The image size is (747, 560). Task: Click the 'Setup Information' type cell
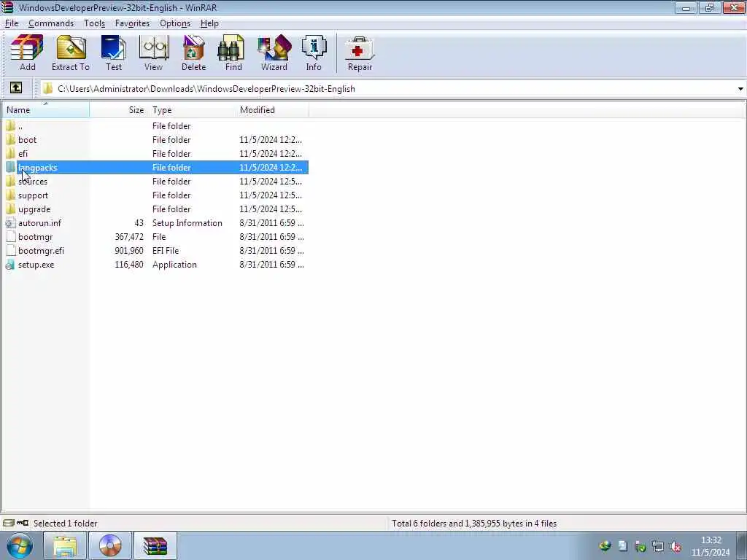click(x=187, y=223)
